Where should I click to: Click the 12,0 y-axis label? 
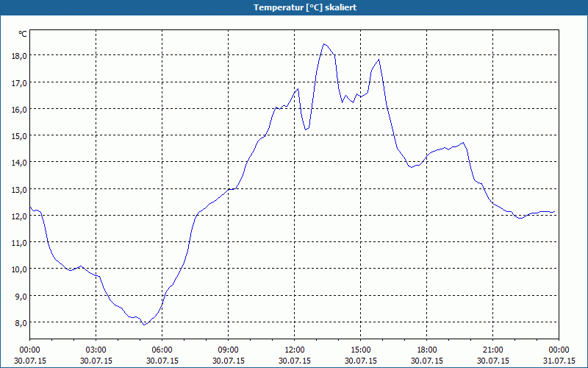click(x=20, y=216)
